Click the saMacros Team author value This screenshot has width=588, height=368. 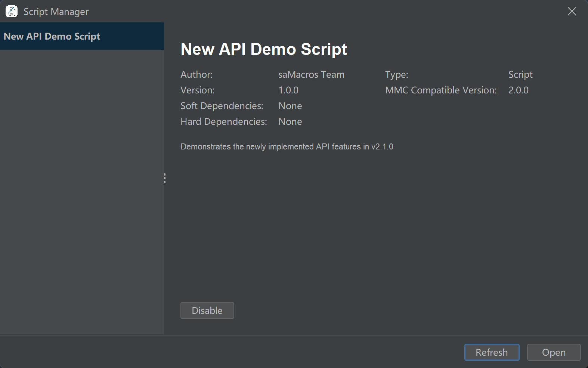(311, 75)
